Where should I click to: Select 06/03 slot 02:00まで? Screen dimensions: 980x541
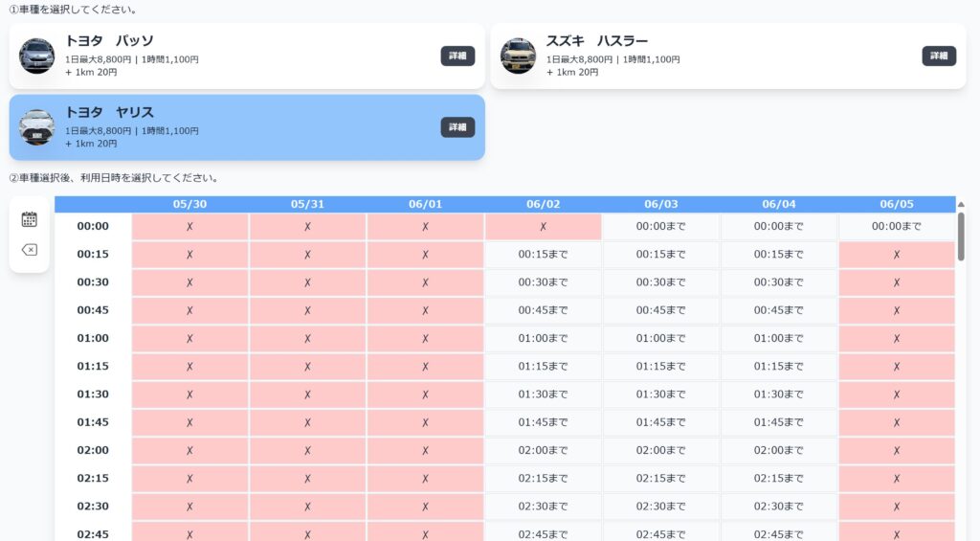click(x=661, y=450)
